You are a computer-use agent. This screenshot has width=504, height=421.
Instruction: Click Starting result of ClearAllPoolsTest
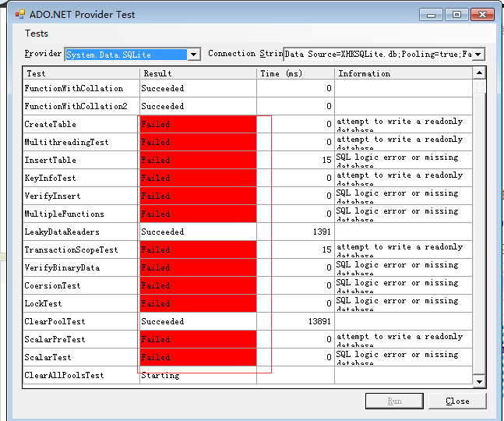click(199, 375)
